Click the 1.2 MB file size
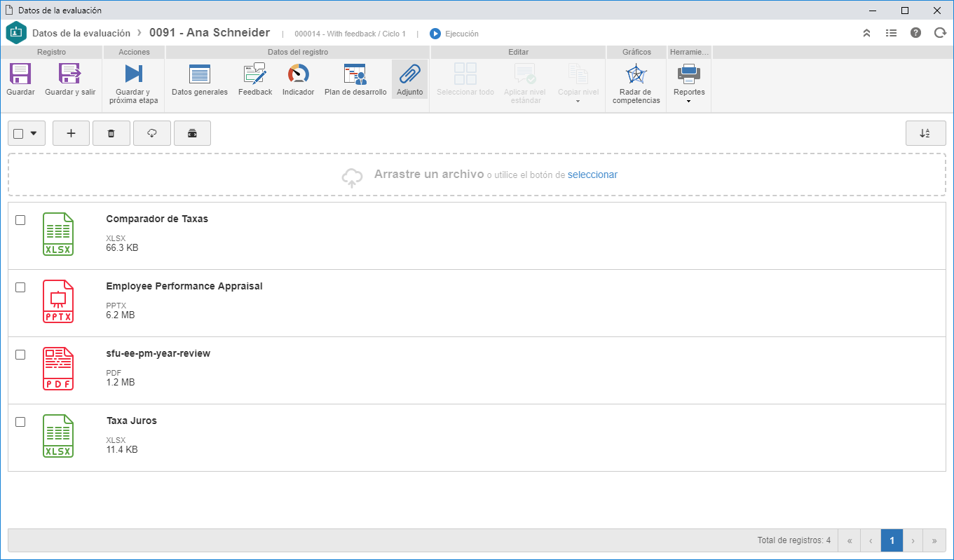 121,382
